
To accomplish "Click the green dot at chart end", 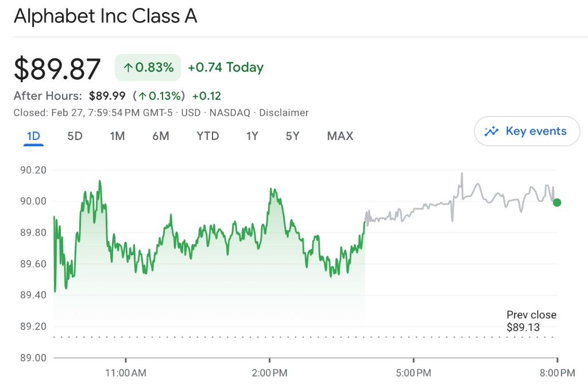I will point(556,202).
